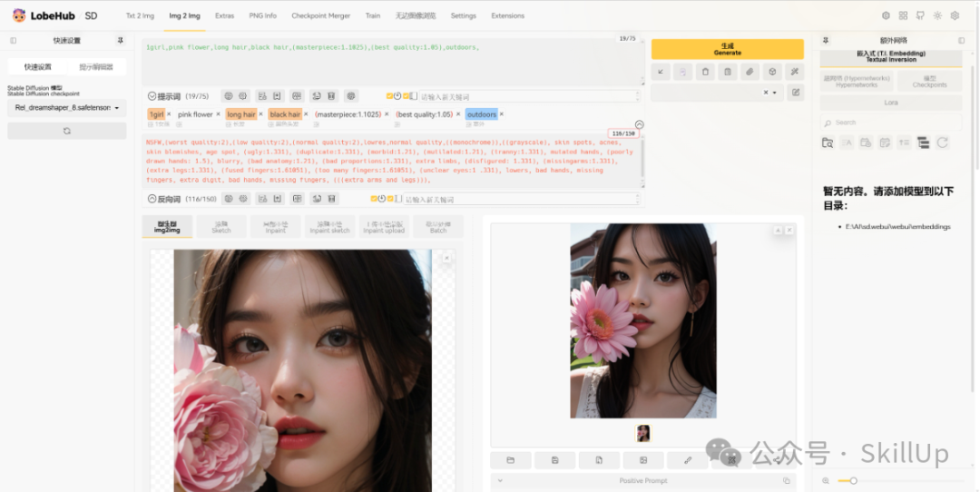This screenshot has width=980, height=492.
Task: Select the Textual Inversion embedding tab
Action: pos(891,56)
